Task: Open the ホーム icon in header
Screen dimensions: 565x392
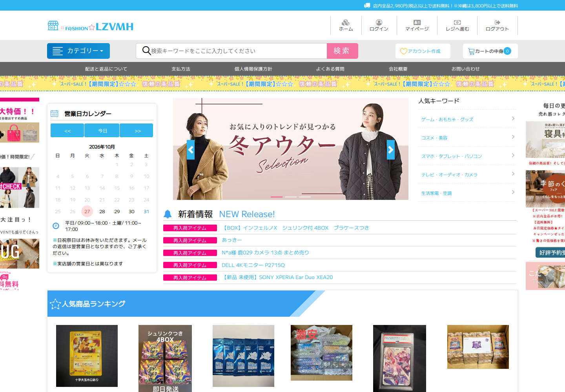Action: point(346,22)
